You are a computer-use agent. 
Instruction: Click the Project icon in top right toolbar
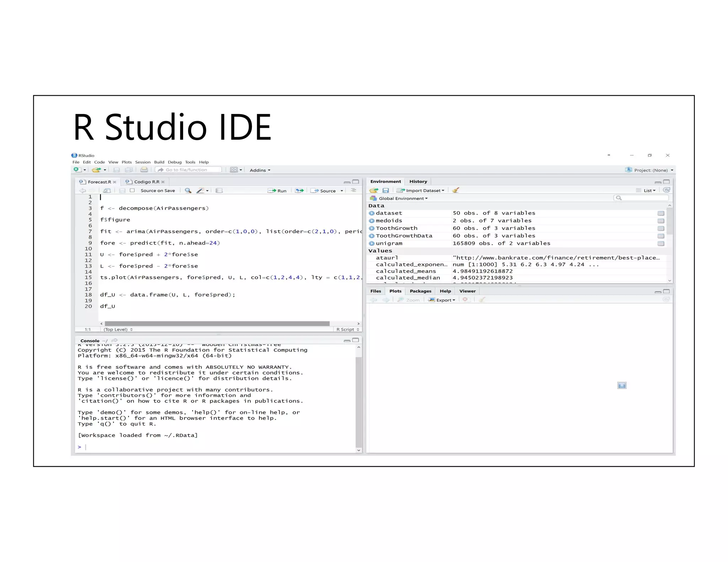point(628,170)
